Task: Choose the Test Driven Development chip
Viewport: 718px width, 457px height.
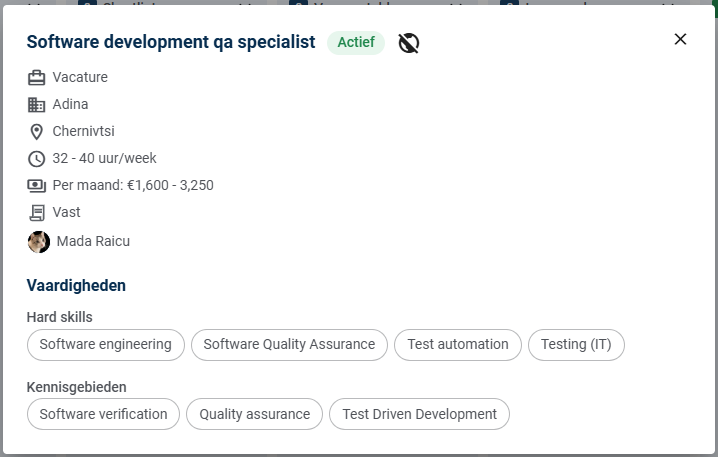Action: point(419,414)
